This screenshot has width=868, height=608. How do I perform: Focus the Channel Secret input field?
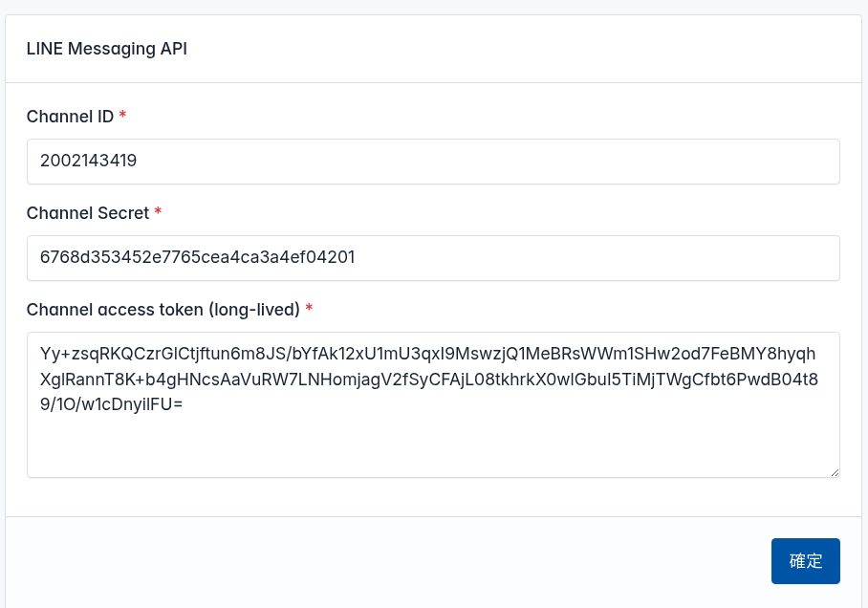click(x=433, y=258)
